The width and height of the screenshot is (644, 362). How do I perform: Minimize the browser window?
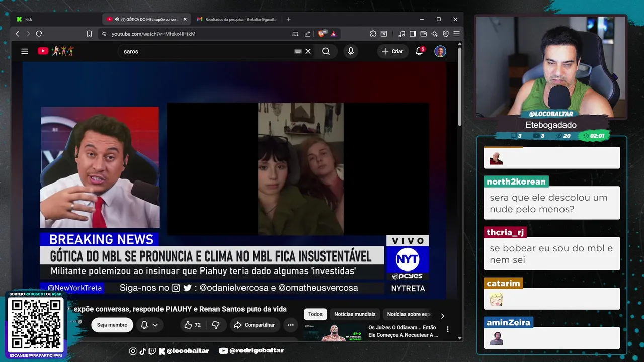coord(422,19)
